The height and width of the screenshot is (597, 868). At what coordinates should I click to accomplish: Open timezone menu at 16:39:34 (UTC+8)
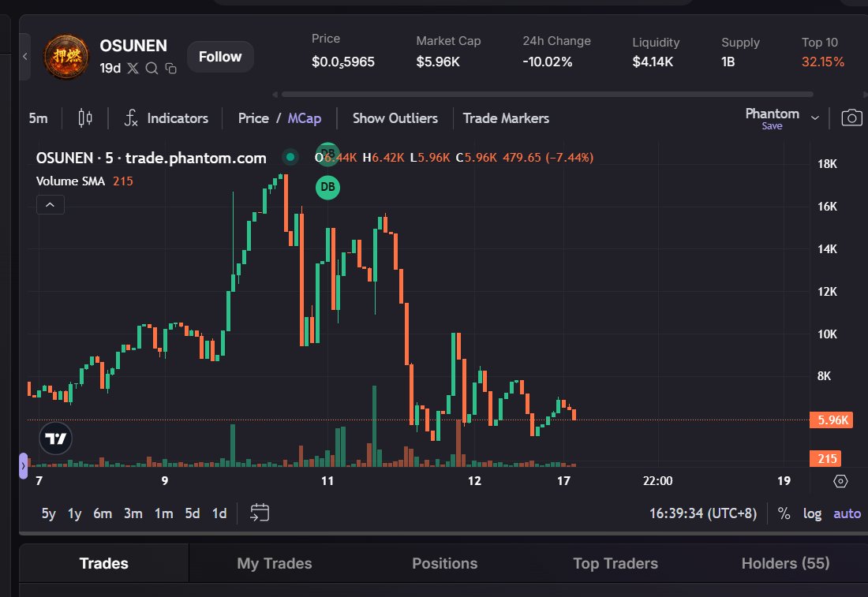pyautogui.click(x=703, y=513)
